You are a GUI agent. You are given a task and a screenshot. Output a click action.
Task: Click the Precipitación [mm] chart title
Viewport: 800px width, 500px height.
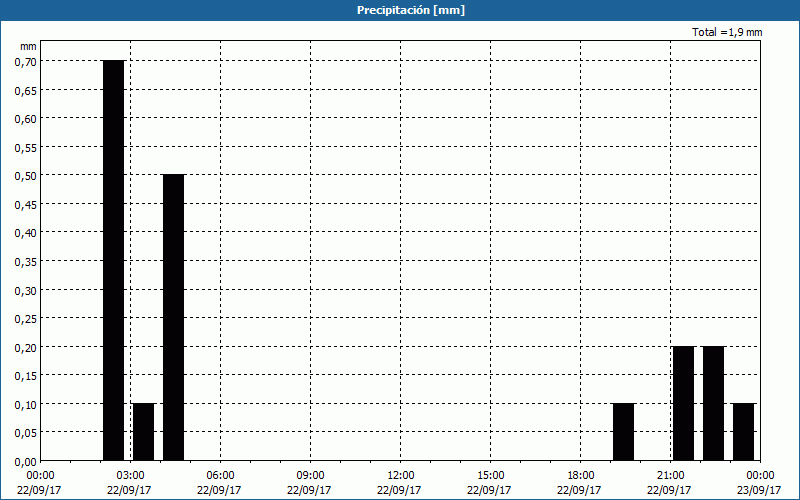[x=411, y=10]
